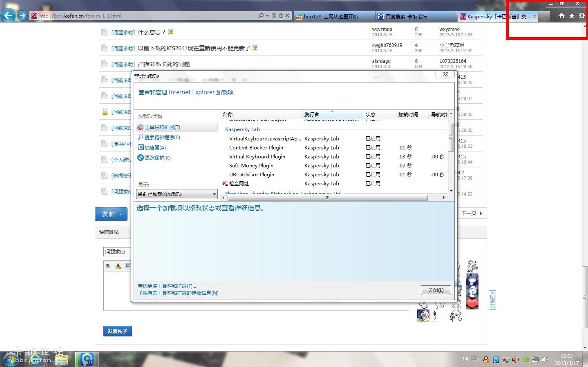This screenshot has height=367, width=588.
Task: Refresh the page using address bar icon
Action: click(x=281, y=16)
